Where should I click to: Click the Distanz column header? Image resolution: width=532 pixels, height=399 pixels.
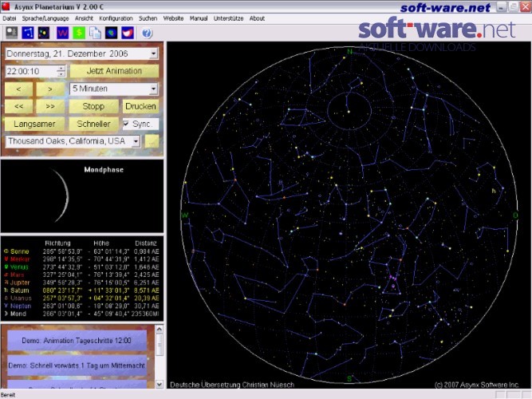tap(146, 243)
